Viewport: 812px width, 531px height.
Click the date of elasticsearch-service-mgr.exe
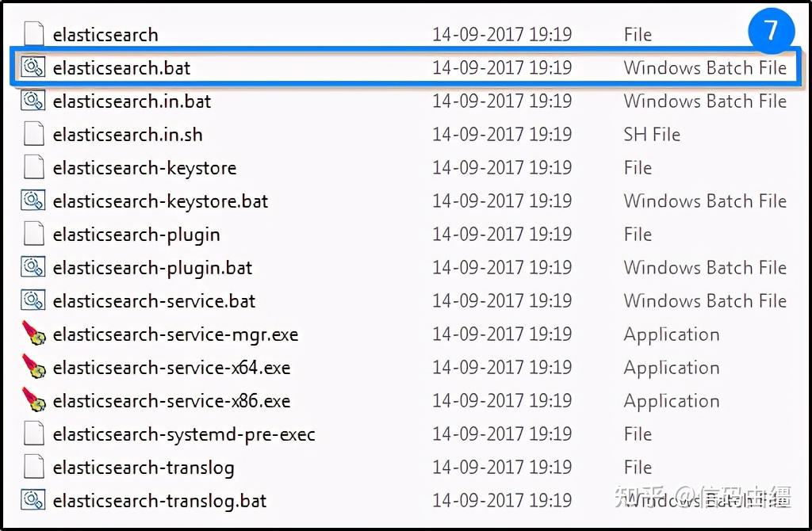[x=502, y=334]
